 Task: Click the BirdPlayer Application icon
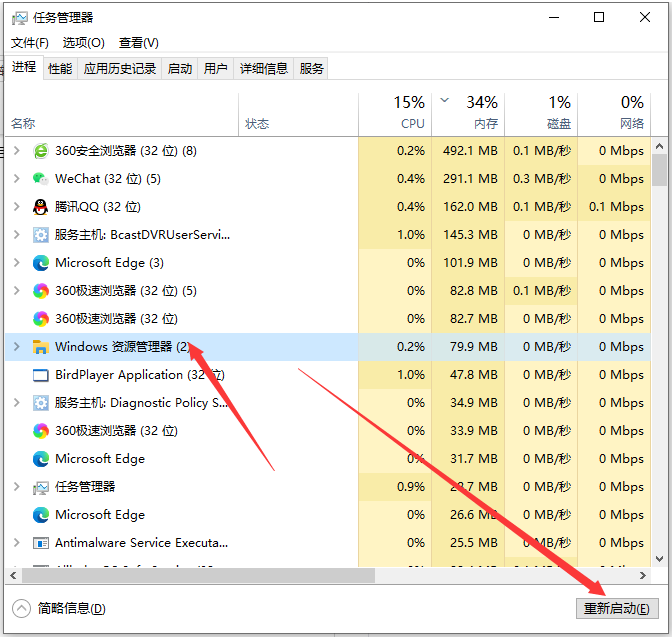coord(41,375)
